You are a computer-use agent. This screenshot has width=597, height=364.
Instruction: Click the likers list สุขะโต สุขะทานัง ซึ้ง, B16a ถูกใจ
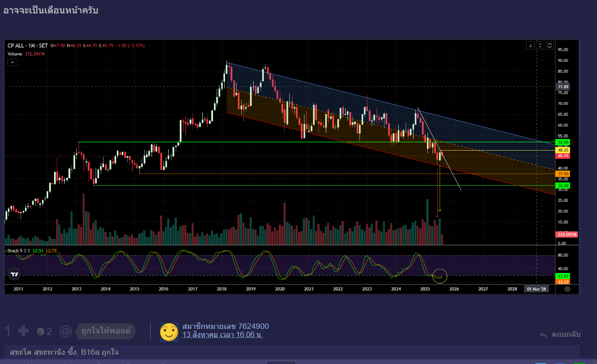64,352
